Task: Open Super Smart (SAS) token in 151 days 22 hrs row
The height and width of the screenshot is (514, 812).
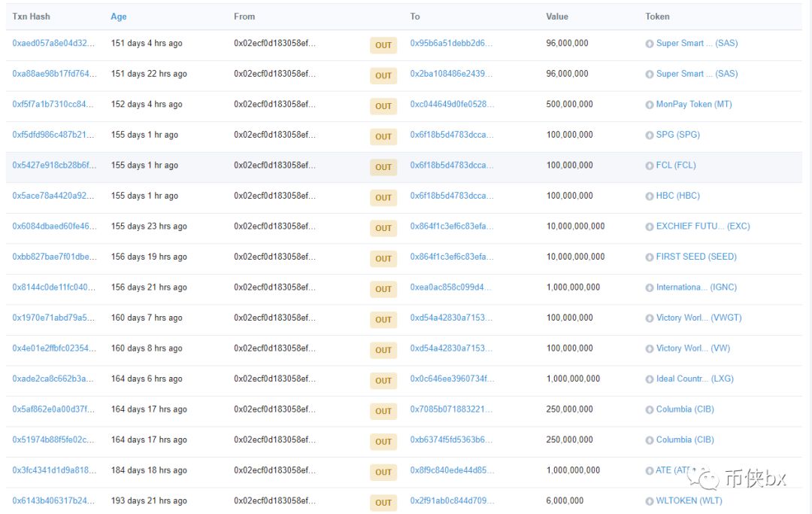Action: pos(696,74)
